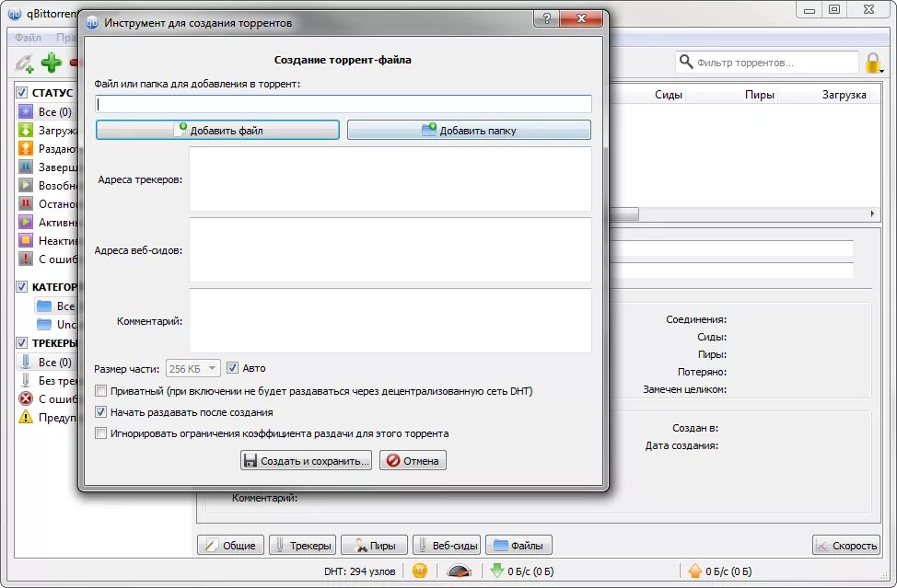Click the Комментарий text area in dialog

[x=390, y=320]
